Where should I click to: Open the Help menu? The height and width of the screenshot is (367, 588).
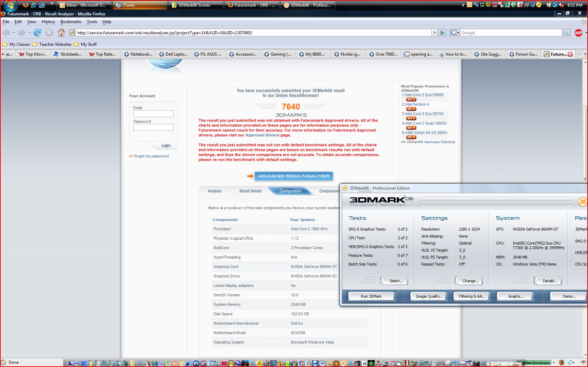(x=107, y=22)
